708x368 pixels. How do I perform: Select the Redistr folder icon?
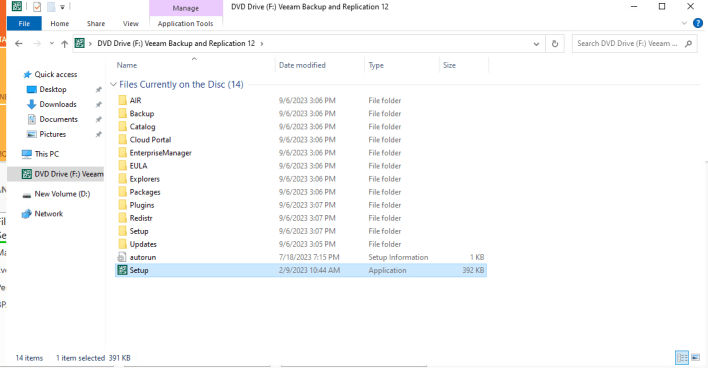pyautogui.click(x=122, y=218)
